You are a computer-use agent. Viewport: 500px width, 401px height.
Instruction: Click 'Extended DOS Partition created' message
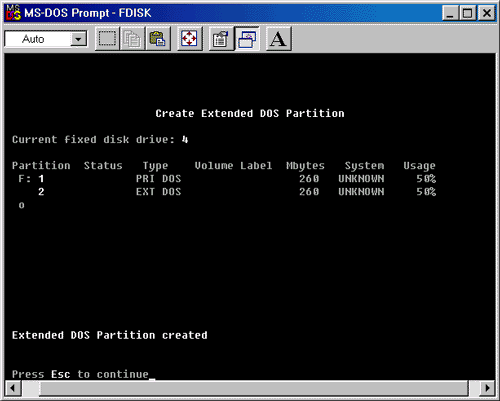[x=110, y=335]
